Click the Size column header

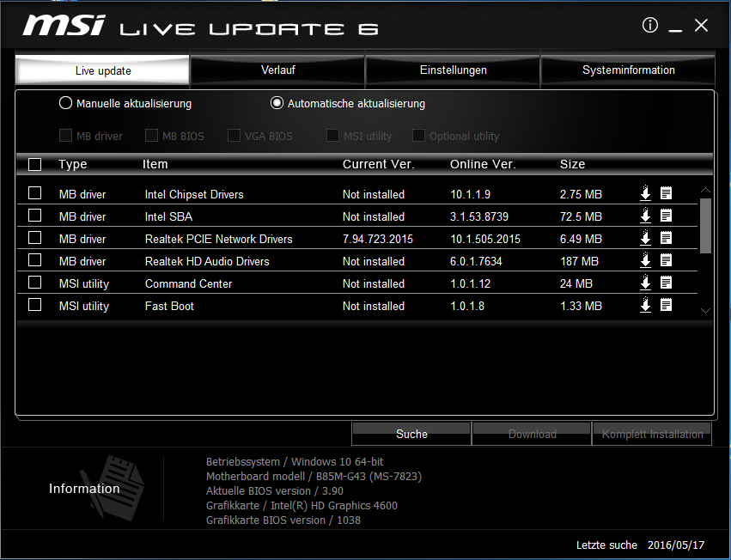572,164
